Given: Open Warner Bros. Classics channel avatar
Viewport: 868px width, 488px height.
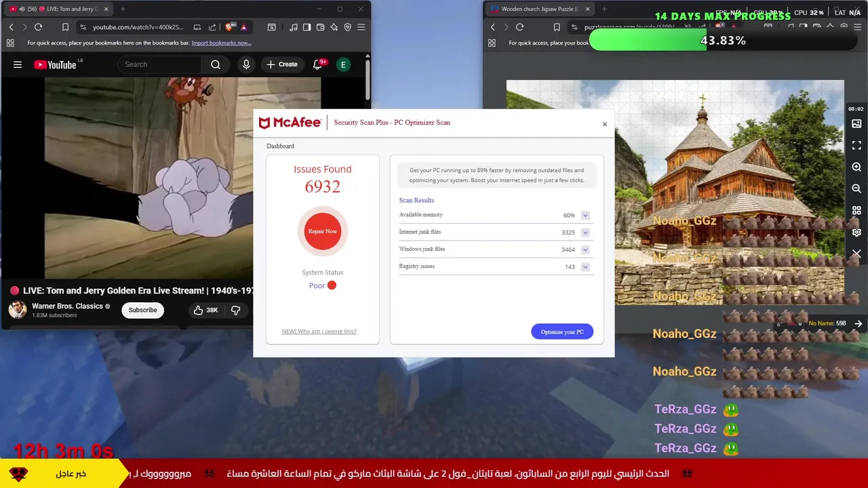Looking at the screenshot, I should [x=18, y=310].
